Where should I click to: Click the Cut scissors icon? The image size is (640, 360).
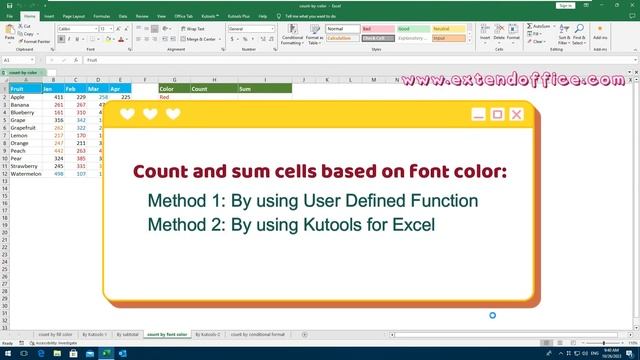tap(20, 26)
